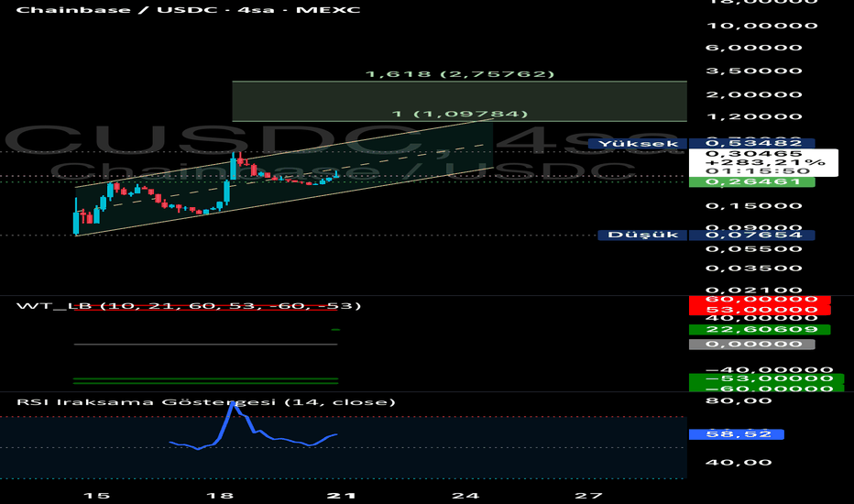Viewport: 854px width, 504px height.
Task: Open the WT_LB indicator legend
Action: tap(189, 306)
